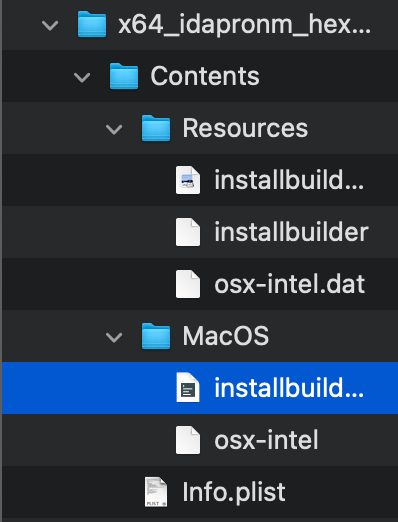Select the osx-intel.dat file name
Image resolution: width=398 pixels, height=522 pixels.
(x=290, y=284)
